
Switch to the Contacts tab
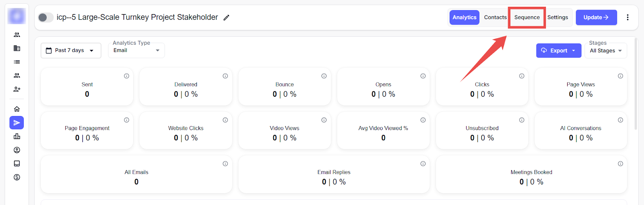click(x=495, y=17)
